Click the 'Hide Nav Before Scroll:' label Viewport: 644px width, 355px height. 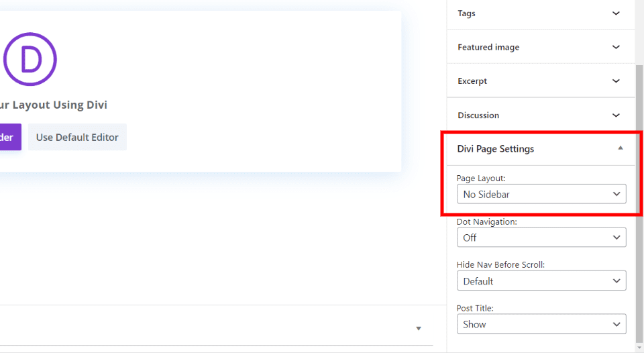point(500,265)
